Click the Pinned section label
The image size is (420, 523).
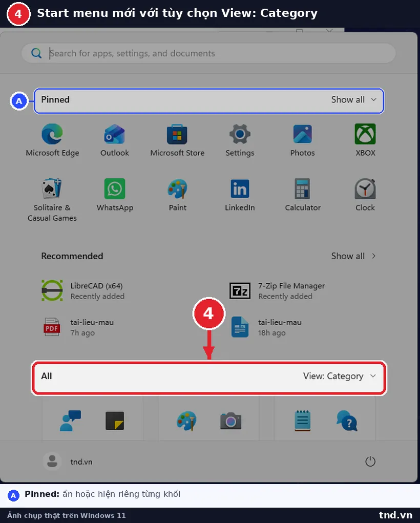click(55, 99)
